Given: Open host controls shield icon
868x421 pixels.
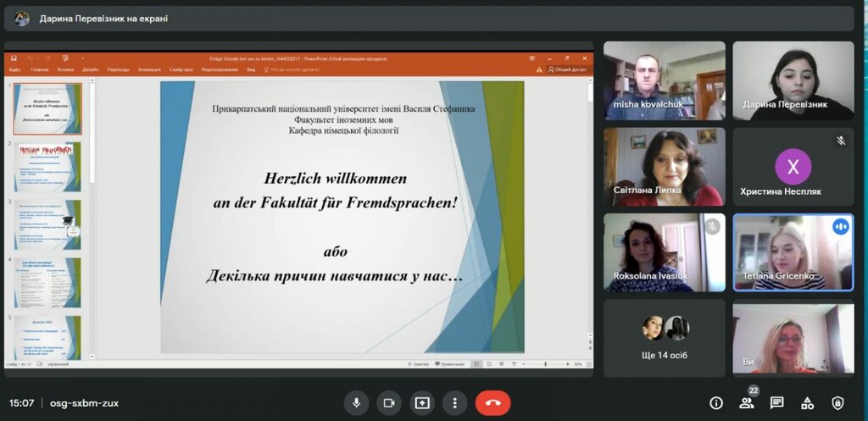Looking at the screenshot, I should 838,402.
